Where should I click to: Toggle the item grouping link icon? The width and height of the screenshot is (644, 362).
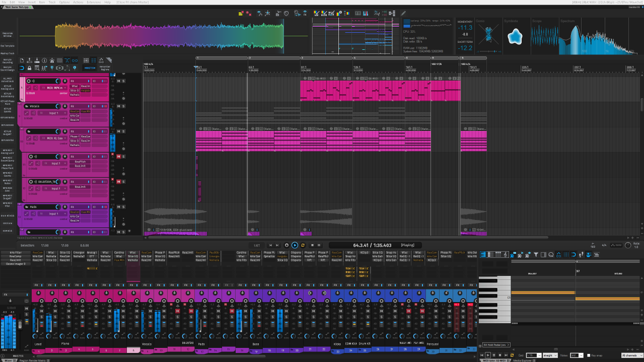[75, 60]
